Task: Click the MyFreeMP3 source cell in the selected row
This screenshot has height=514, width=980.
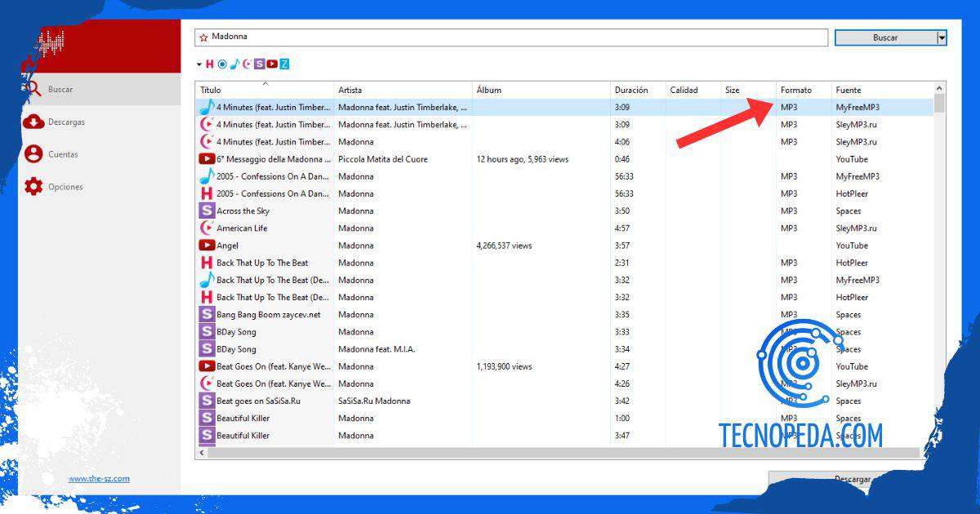Action: coord(857,107)
